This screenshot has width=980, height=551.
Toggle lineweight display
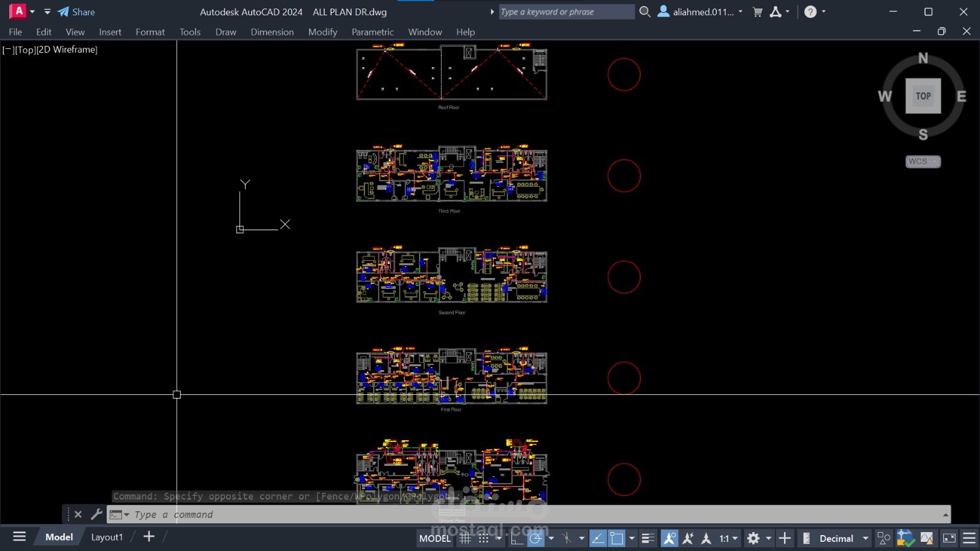click(x=648, y=538)
